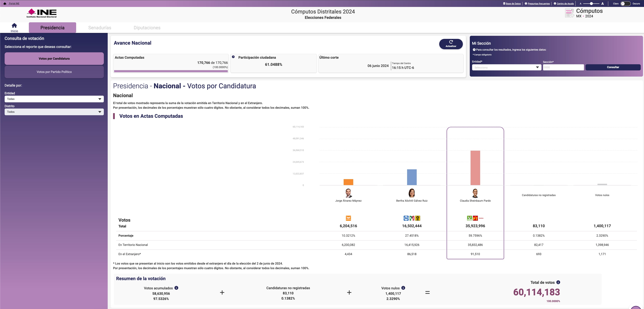Click the Morena party logo

(x=481, y=218)
